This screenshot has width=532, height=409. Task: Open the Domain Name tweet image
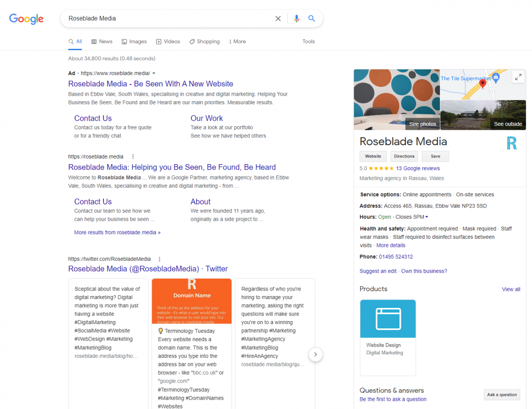(192, 301)
